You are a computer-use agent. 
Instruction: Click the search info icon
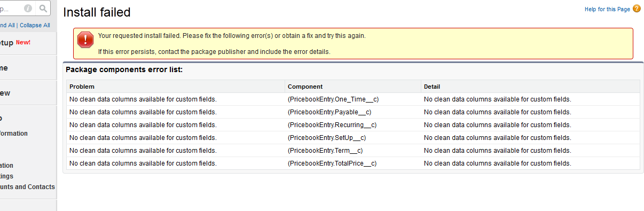28,8
